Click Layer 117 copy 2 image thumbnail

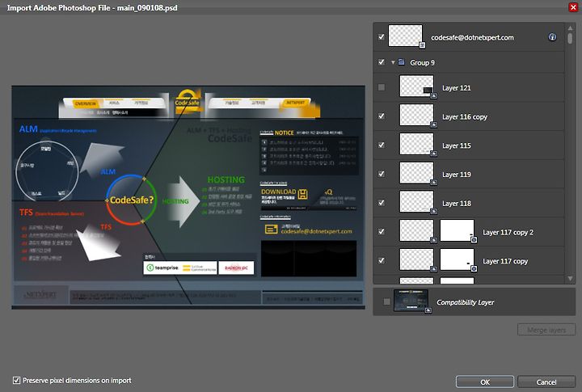[416, 230]
